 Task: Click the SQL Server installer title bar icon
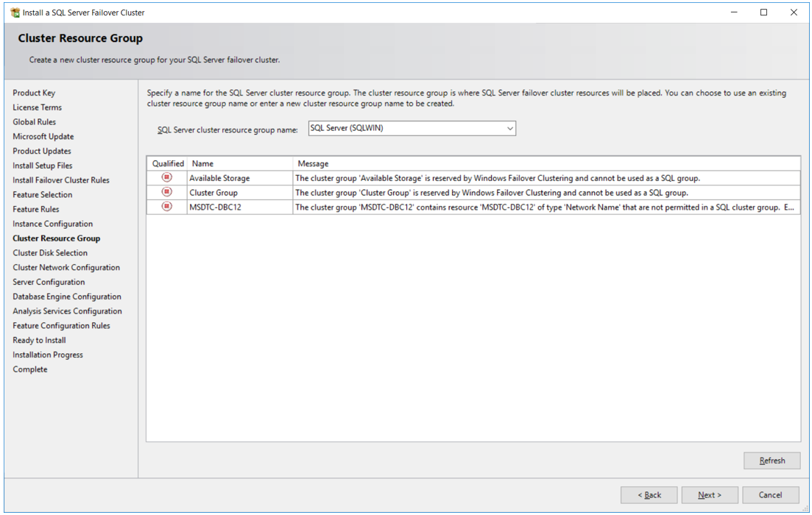[15, 13]
